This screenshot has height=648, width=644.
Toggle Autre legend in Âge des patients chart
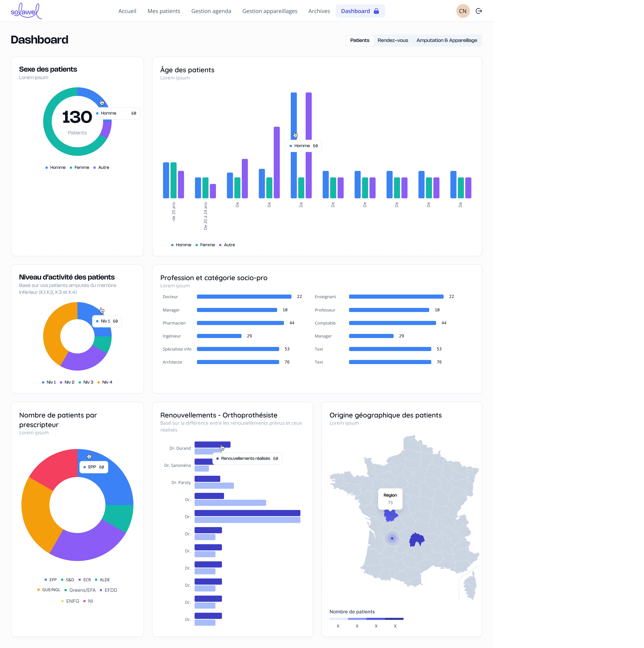click(x=227, y=245)
